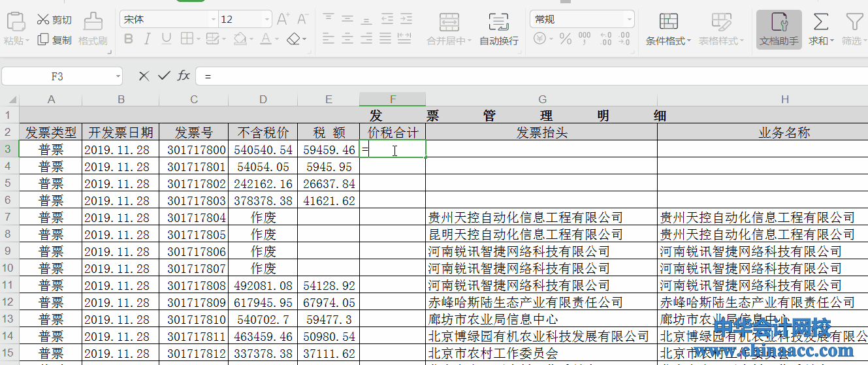868x365 pixels.
Task: Expand the Name Box dropdown arrow
Action: [118, 76]
